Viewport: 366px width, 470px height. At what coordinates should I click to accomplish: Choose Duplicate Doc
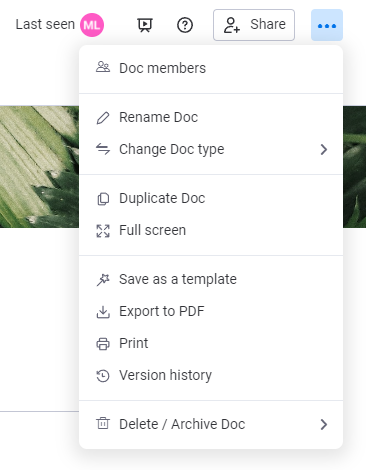211,198
